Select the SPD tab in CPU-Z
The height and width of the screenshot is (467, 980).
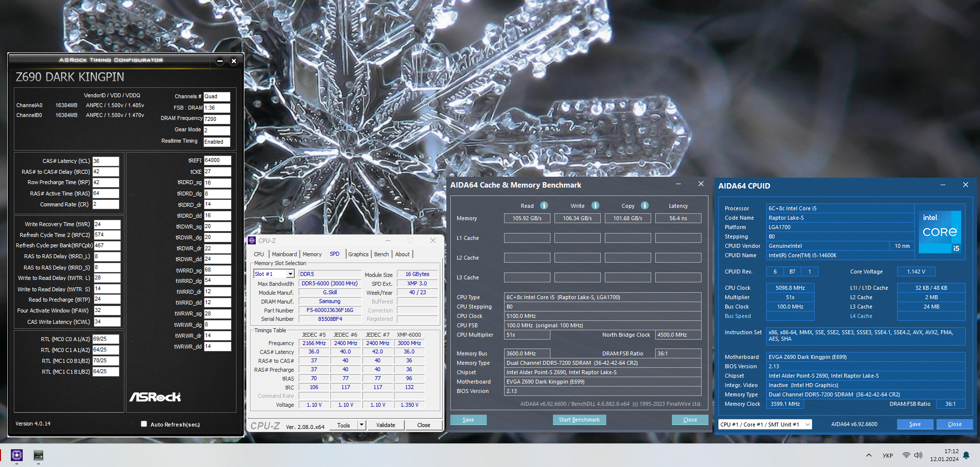pos(335,254)
